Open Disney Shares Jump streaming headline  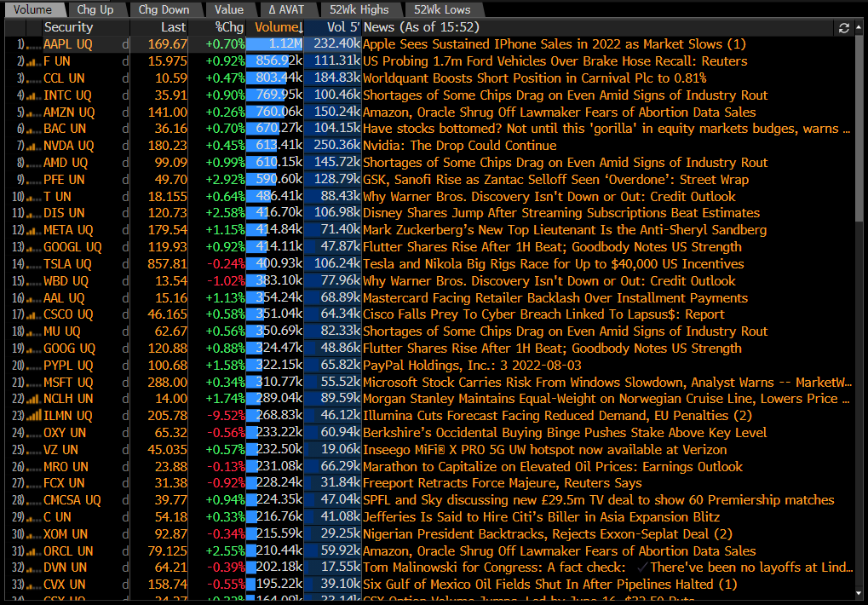560,213
